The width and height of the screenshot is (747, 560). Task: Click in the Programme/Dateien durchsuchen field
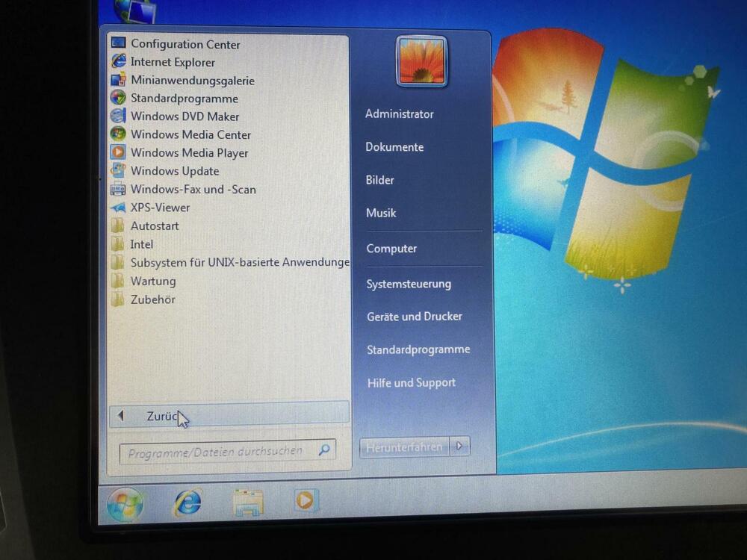[x=228, y=451]
